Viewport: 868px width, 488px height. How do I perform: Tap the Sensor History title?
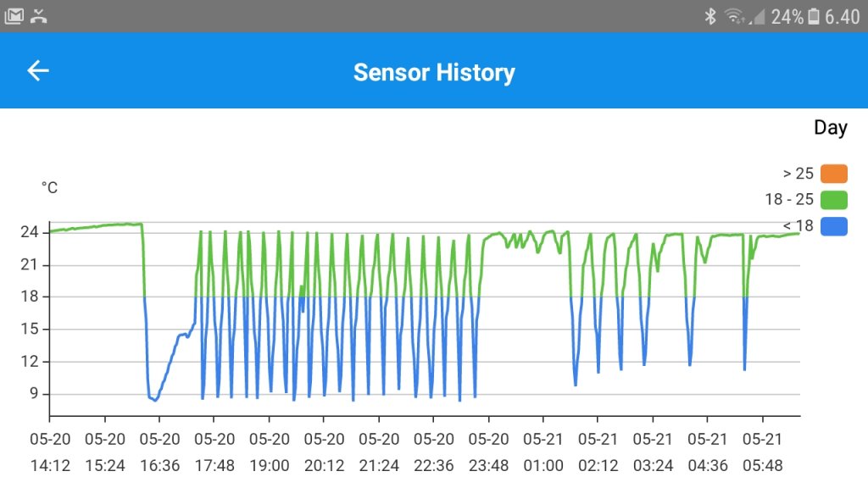click(x=433, y=72)
